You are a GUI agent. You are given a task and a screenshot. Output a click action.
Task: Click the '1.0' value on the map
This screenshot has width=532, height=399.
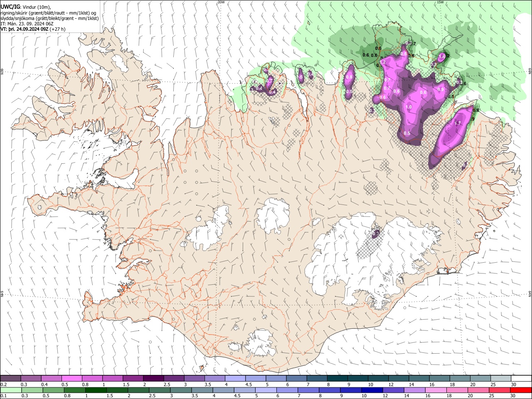point(408,107)
